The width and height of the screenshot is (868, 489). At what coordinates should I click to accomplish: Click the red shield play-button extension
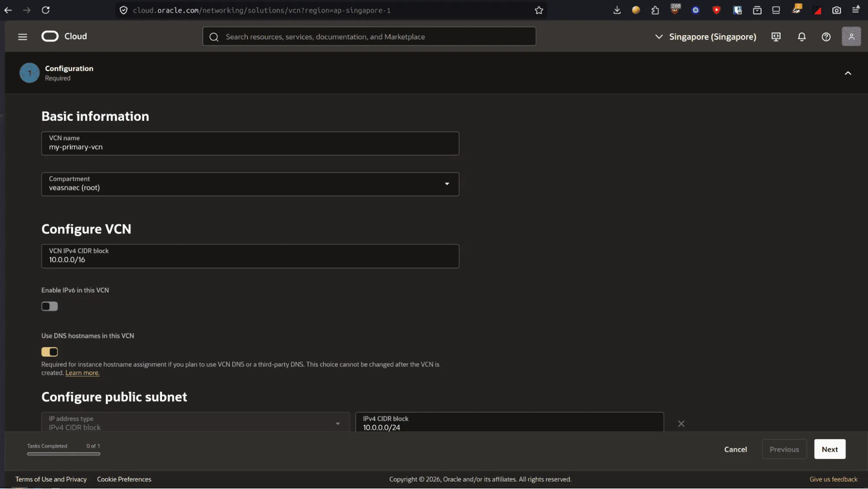(x=716, y=10)
